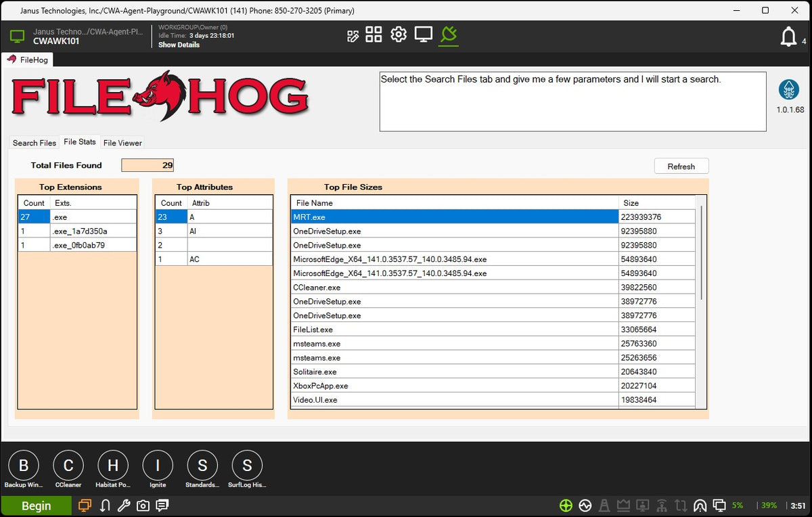This screenshot has width=812, height=517.
Task: Click the Attrib column header
Action: (230, 203)
